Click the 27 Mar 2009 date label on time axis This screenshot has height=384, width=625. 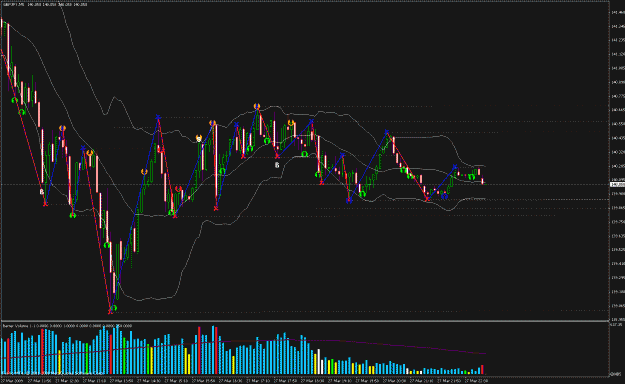click(13, 380)
